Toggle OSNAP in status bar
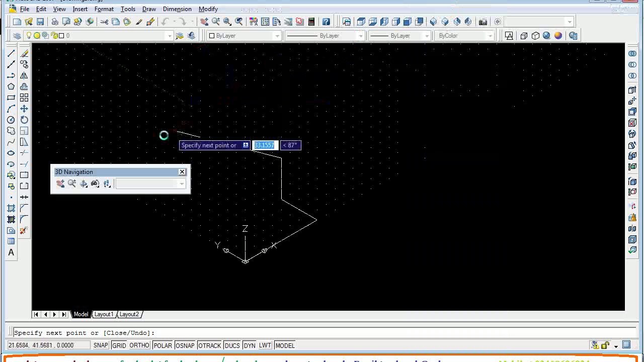Screen dimensions: 644x362 click(185, 345)
